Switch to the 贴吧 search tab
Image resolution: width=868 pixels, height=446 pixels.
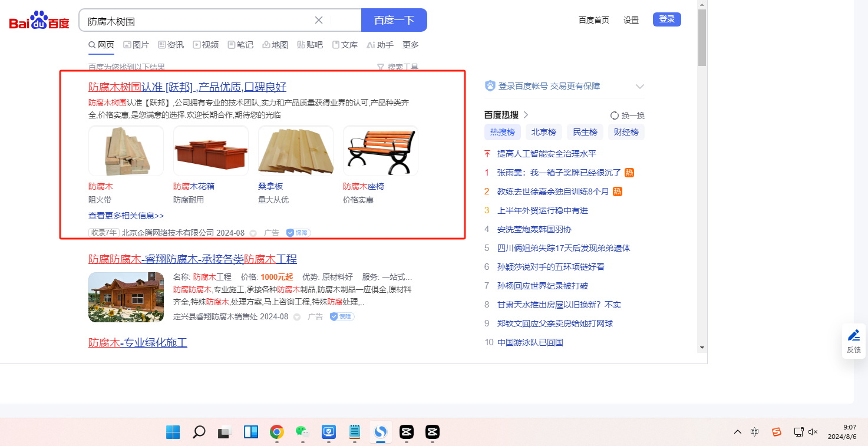[310, 45]
